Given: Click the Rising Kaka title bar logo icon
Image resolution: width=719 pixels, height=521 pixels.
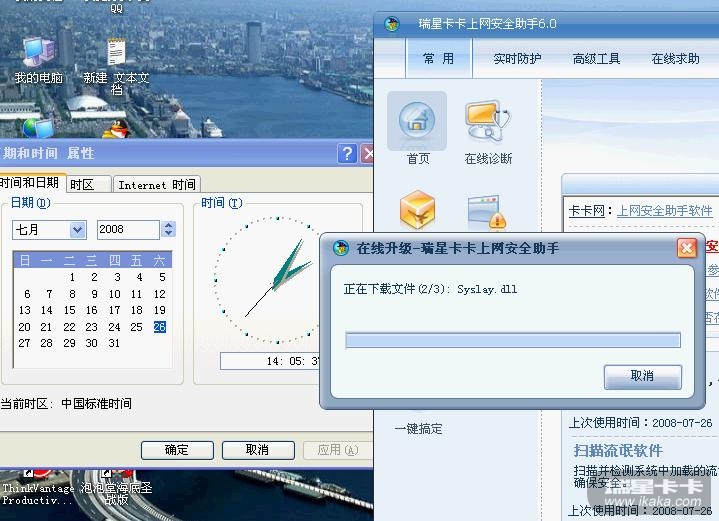Looking at the screenshot, I should [x=392, y=23].
